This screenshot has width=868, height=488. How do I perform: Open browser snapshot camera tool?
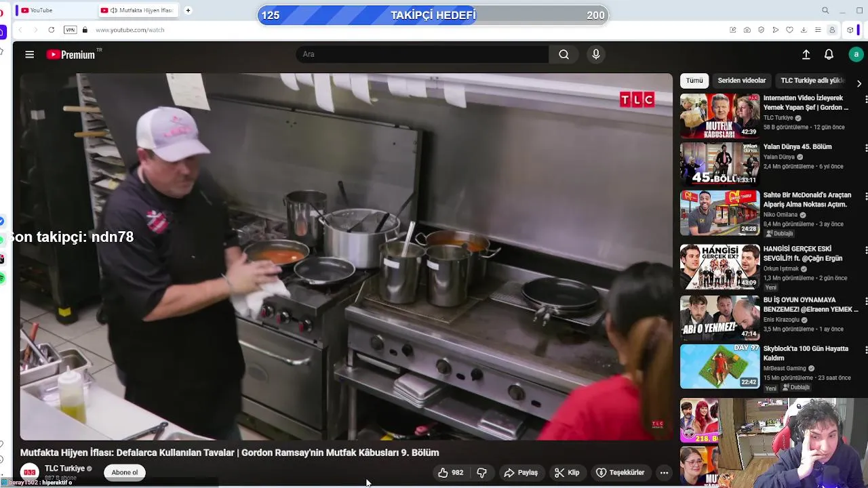[747, 30]
